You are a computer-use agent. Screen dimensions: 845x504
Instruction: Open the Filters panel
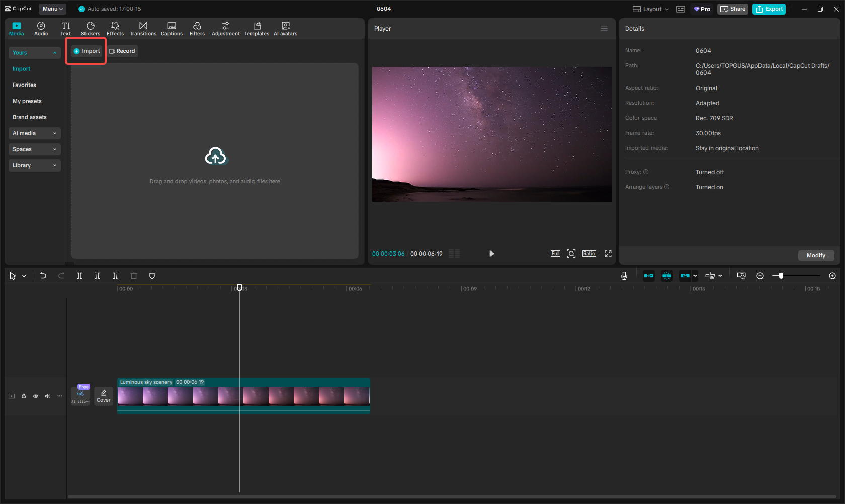tap(197, 28)
